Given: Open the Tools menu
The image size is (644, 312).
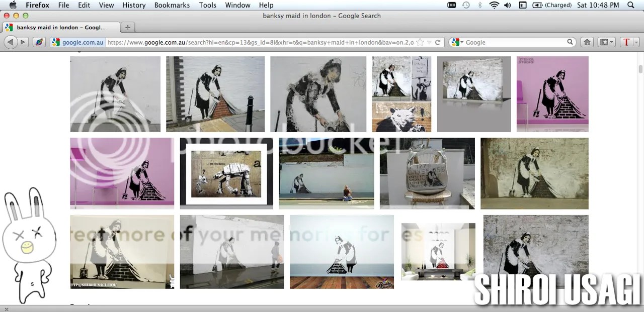Looking at the screenshot, I should [x=207, y=5].
